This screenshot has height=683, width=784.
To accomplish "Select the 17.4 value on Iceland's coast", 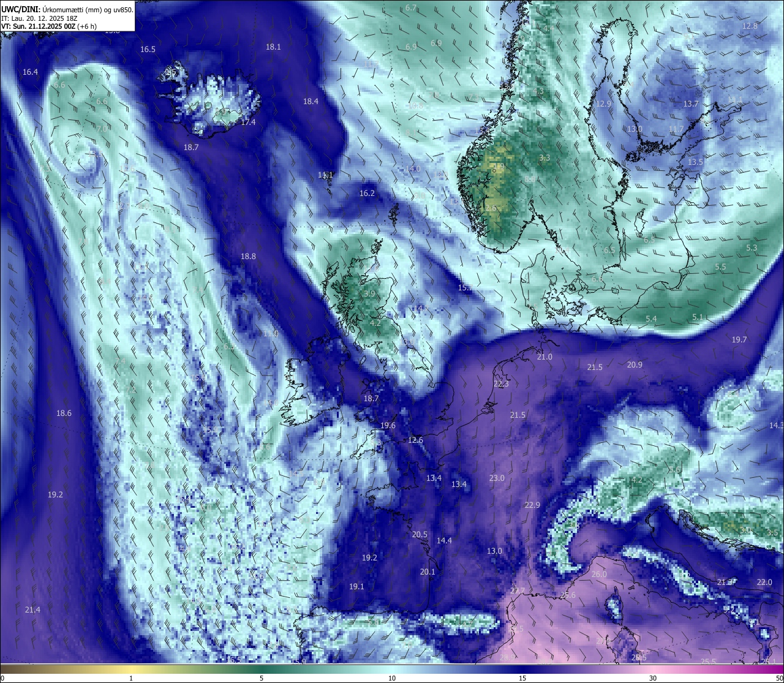I will (248, 123).
